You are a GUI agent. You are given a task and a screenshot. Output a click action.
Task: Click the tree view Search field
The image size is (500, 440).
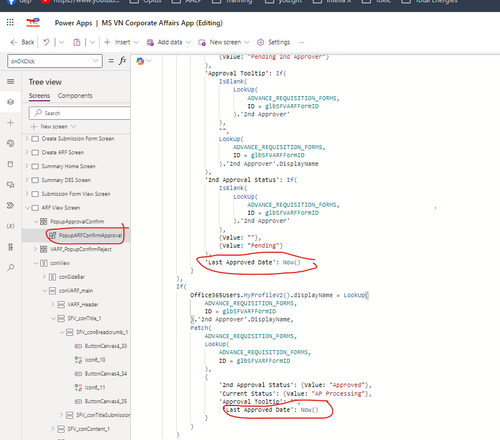[x=79, y=113]
